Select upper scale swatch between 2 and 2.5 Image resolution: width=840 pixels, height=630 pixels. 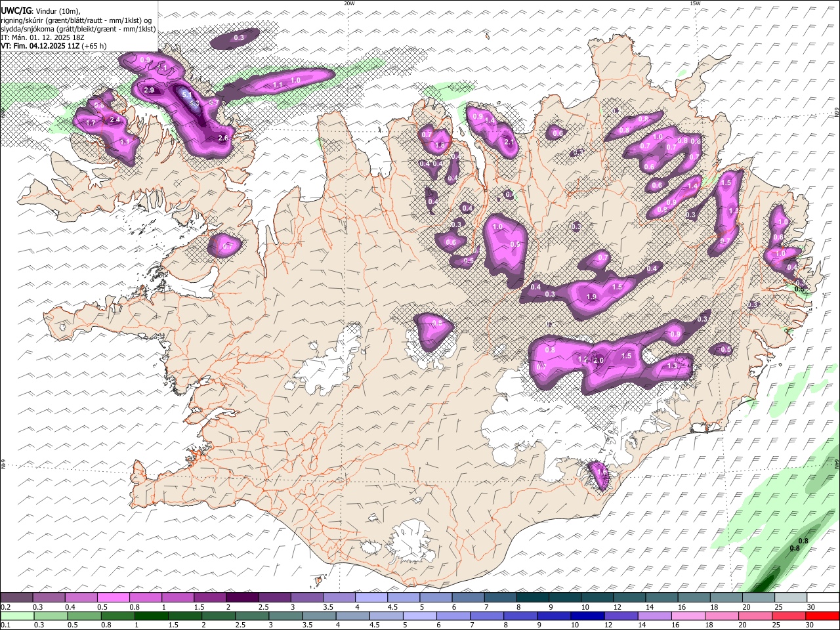(x=242, y=597)
